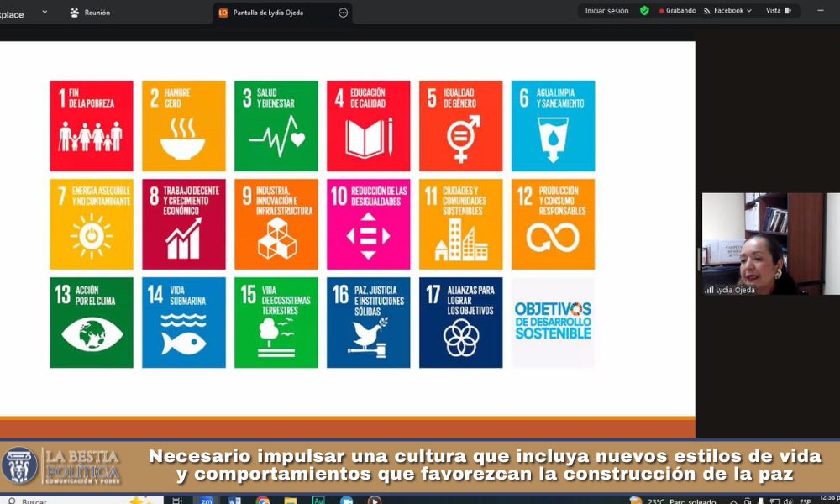Select the 6 Agua limpia y saneamiento tile
840x504 pixels.
pos(553,126)
